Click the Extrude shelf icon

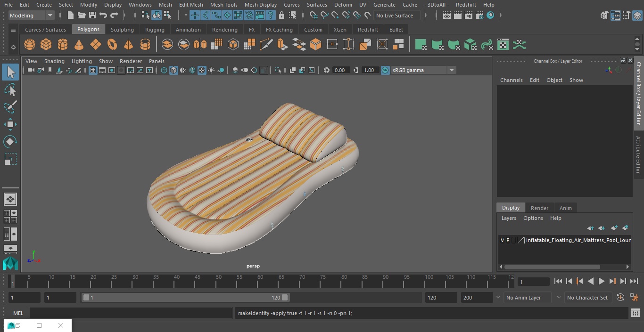point(282,45)
